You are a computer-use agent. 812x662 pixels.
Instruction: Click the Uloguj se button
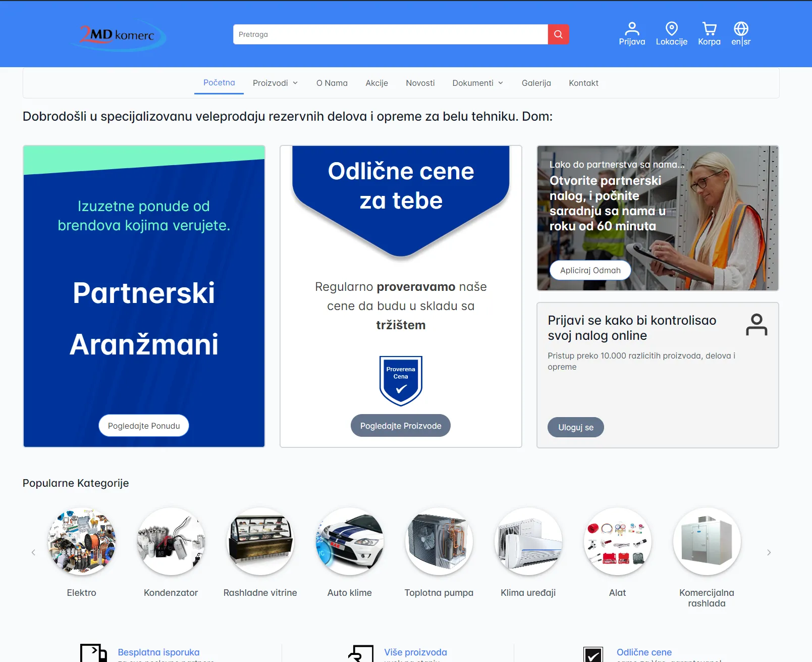point(576,427)
